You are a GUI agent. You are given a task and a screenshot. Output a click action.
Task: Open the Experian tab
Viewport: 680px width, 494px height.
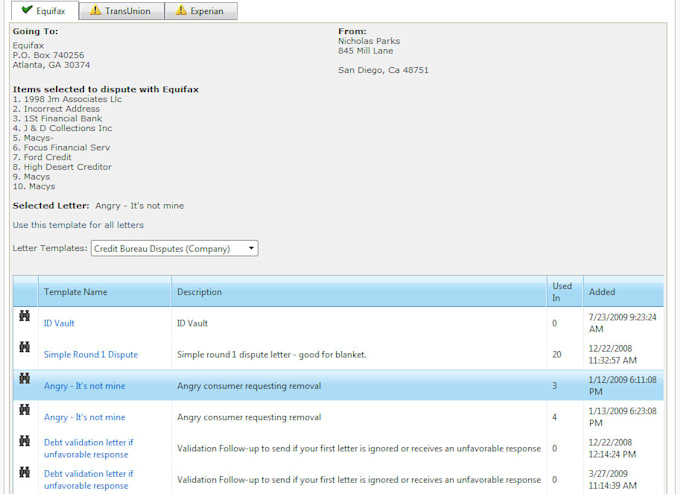(x=201, y=11)
